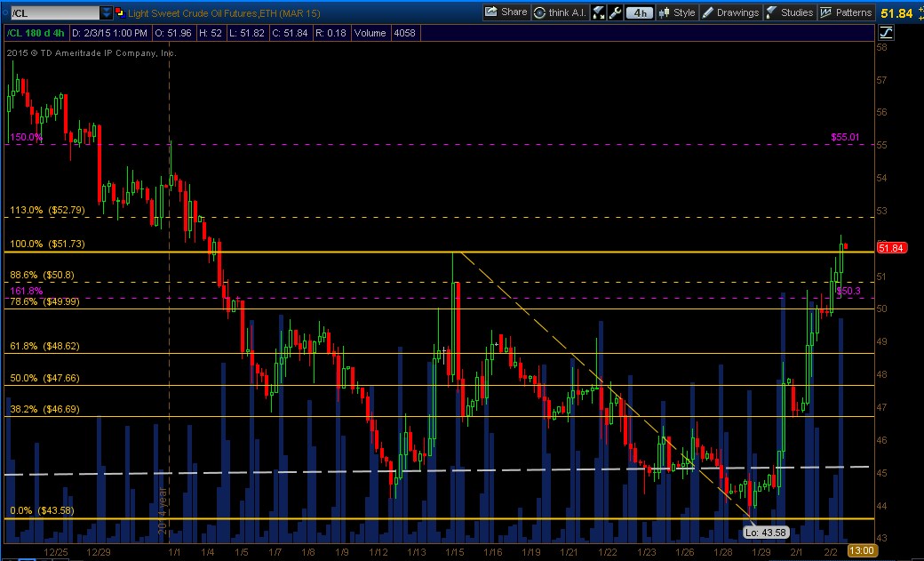This screenshot has height=561, width=924.
Task: Click the 61.8% ($48.62) Fibonacci label
Action: (x=44, y=346)
